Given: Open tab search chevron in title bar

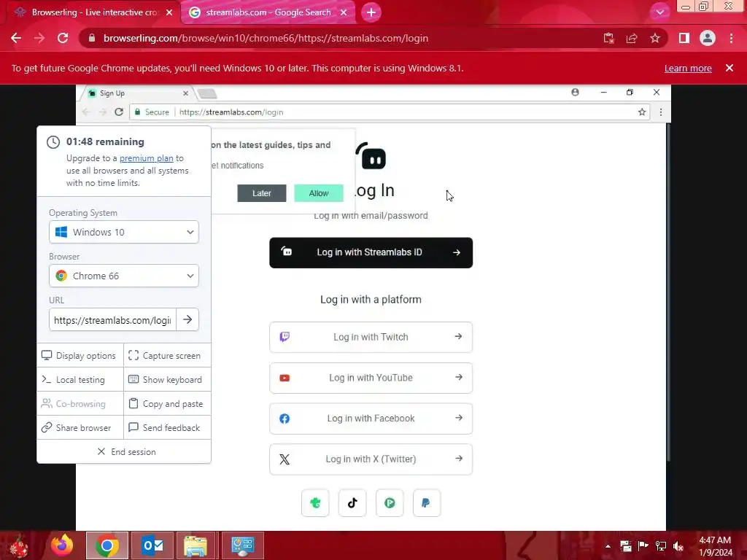Looking at the screenshot, I should tap(659, 12).
